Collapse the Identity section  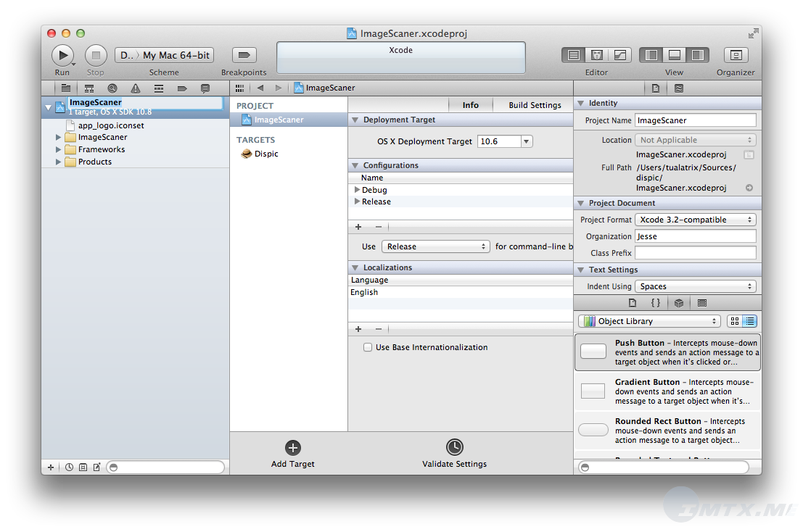pos(581,103)
